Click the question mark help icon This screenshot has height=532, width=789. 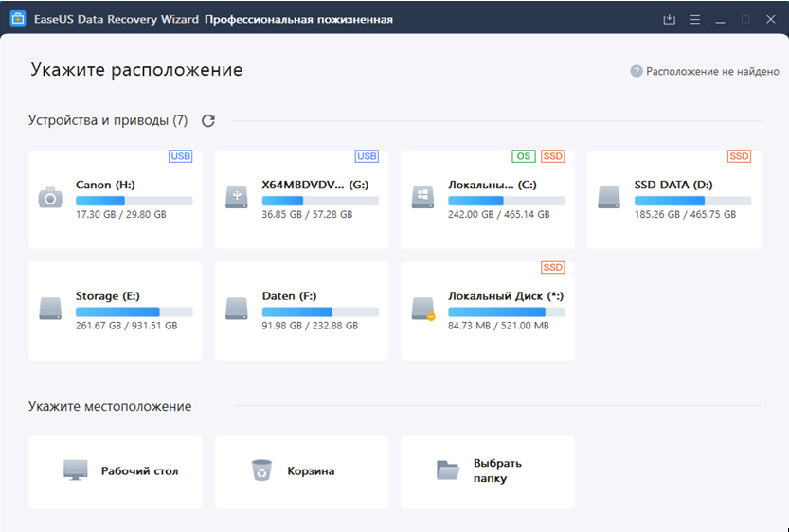[x=637, y=71]
